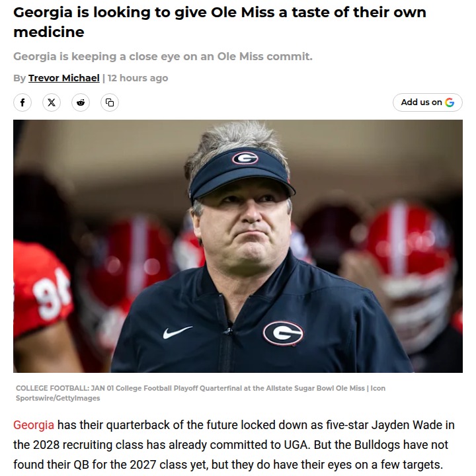476x476 pixels.
Task: Open Trevor Michael's author page
Action: click(x=64, y=78)
